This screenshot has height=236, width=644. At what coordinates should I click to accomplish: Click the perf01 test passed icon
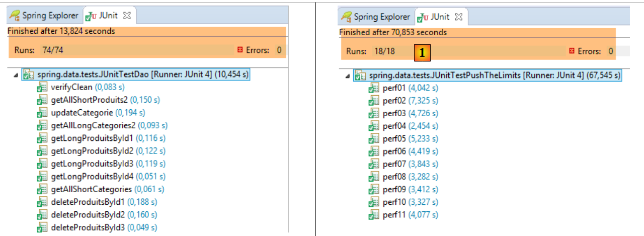(373, 88)
